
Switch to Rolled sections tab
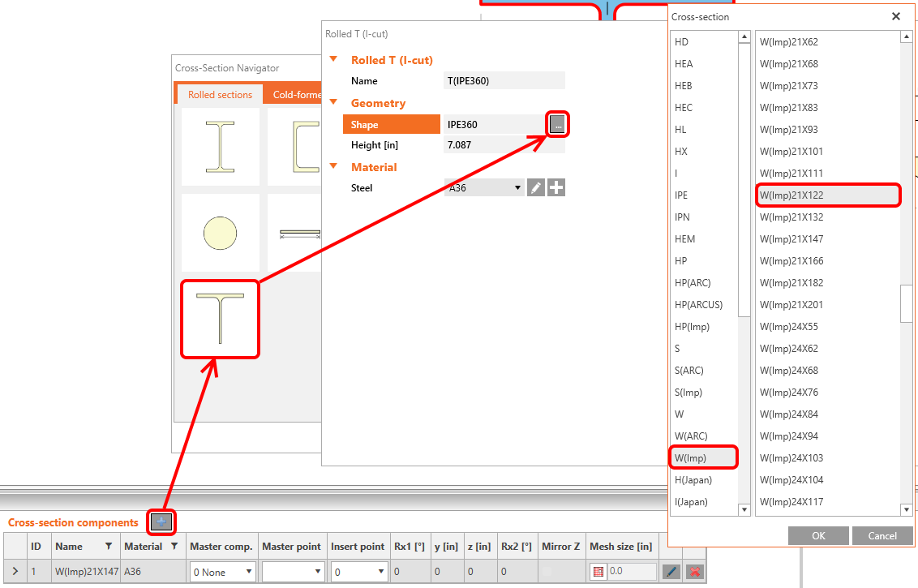(x=220, y=94)
